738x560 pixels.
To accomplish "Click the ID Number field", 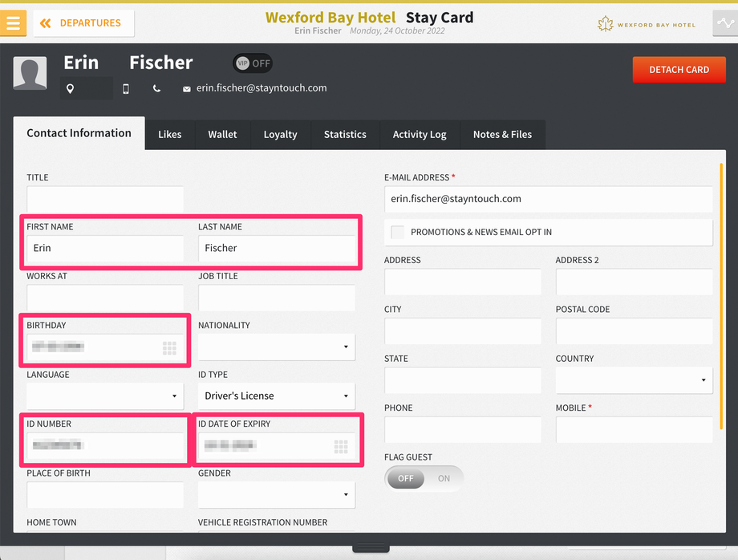I will click(x=105, y=445).
